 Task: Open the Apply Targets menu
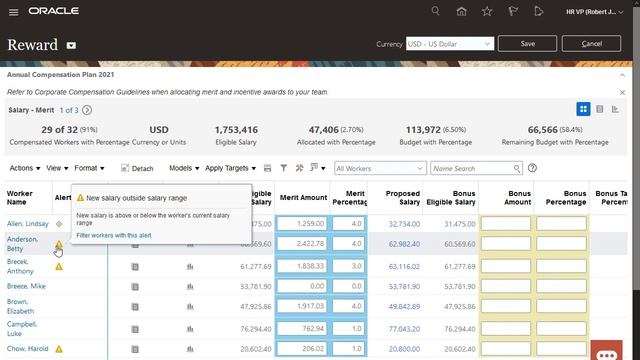(230, 168)
